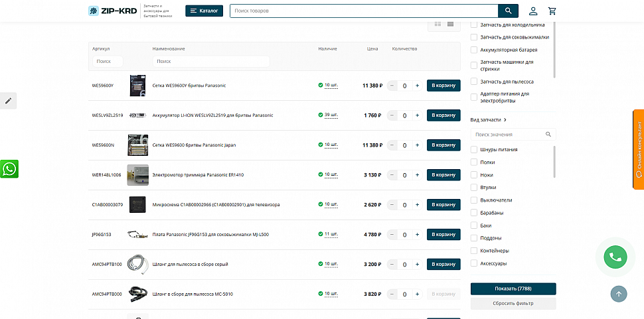Click Сбросить фильтр button

tap(513, 304)
